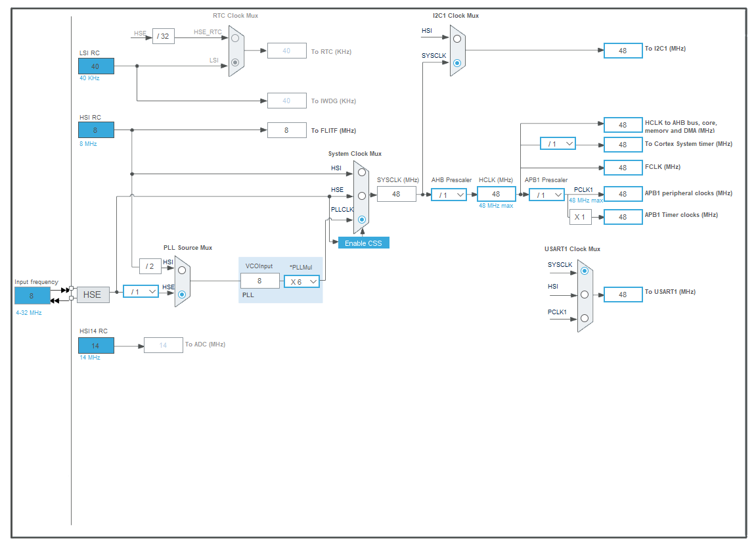Select HSI for I2C1 Clock Mux

click(457, 39)
